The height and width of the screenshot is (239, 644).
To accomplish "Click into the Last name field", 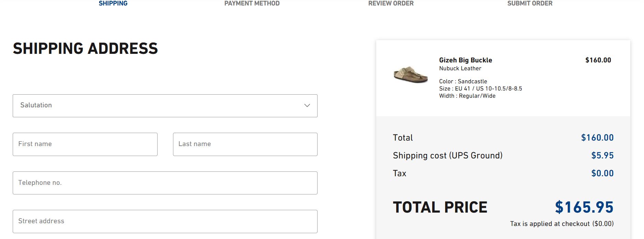I will [245, 144].
